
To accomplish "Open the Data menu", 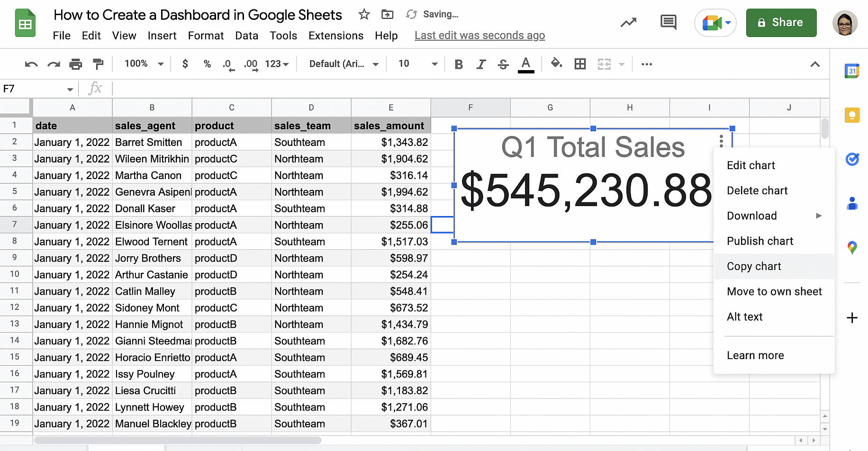I will (247, 36).
